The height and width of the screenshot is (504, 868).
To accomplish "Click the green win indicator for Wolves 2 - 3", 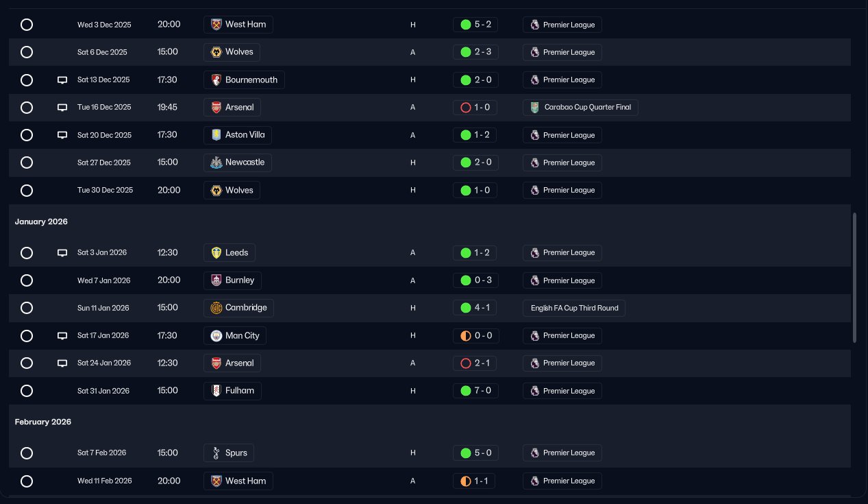I will [466, 52].
